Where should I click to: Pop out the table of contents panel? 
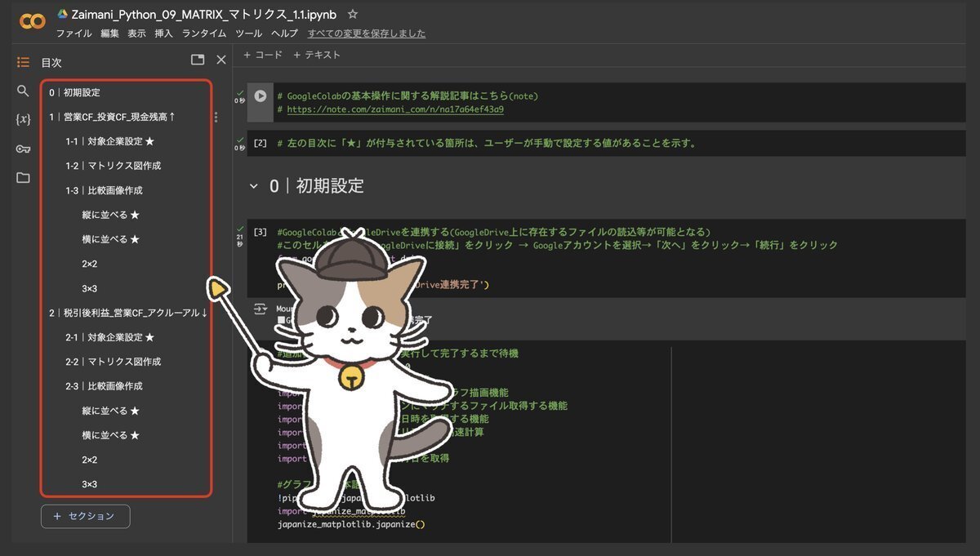pos(198,60)
